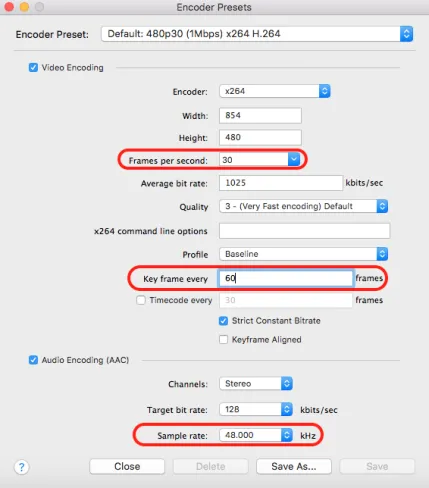Click the Average bit rate field

coord(281,183)
